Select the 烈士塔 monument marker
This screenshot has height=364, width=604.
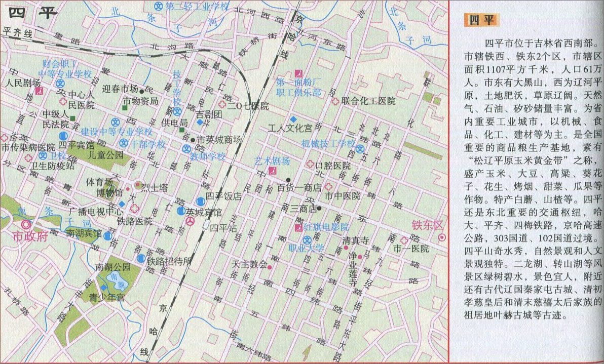pyautogui.click(x=137, y=185)
